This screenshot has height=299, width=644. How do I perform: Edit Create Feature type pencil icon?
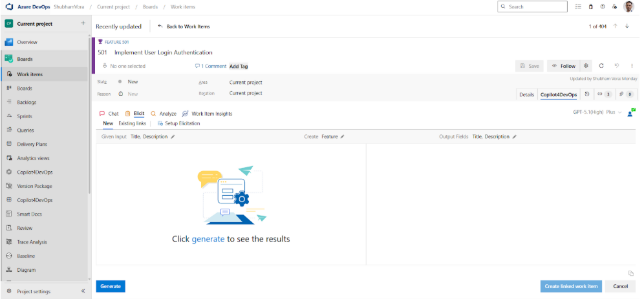(x=342, y=137)
